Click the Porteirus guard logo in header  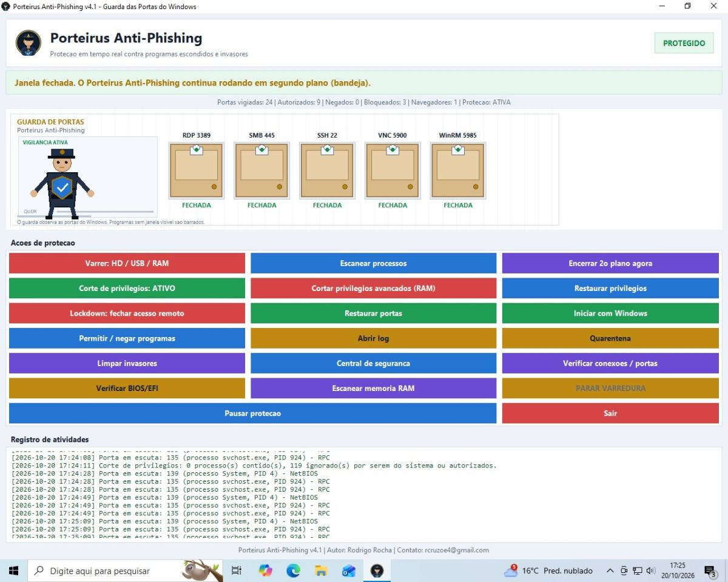(x=29, y=43)
